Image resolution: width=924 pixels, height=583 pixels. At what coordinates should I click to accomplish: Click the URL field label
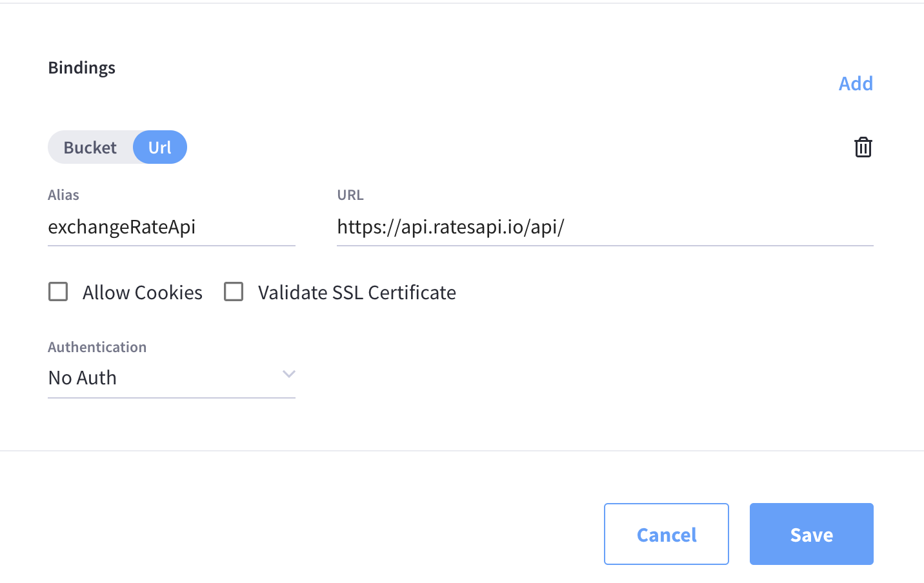pyautogui.click(x=350, y=195)
